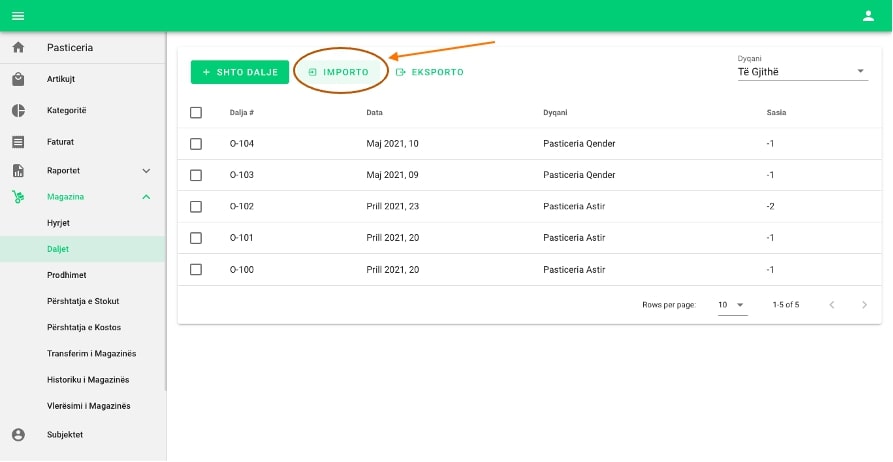Go to Transferim i Magazinës

[91, 354]
